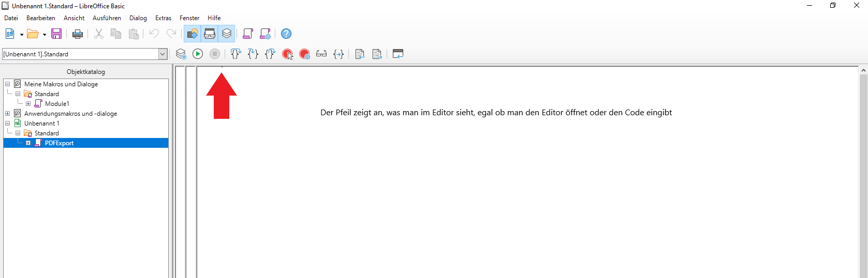Image resolution: width=868 pixels, height=278 pixels.
Task: Run the macro with the green play icon
Action: click(x=198, y=54)
